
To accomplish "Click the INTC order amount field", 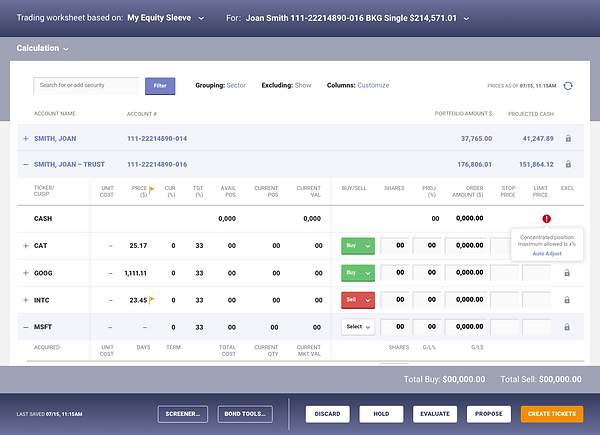I will pyautogui.click(x=466, y=300).
